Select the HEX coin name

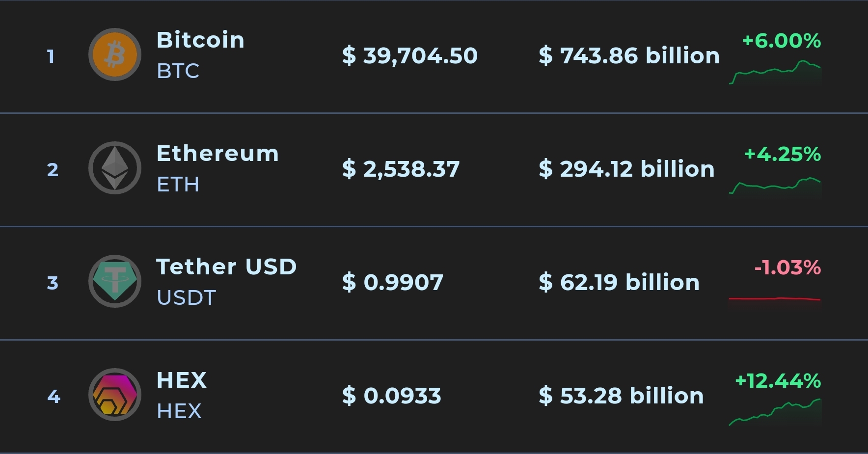click(182, 380)
